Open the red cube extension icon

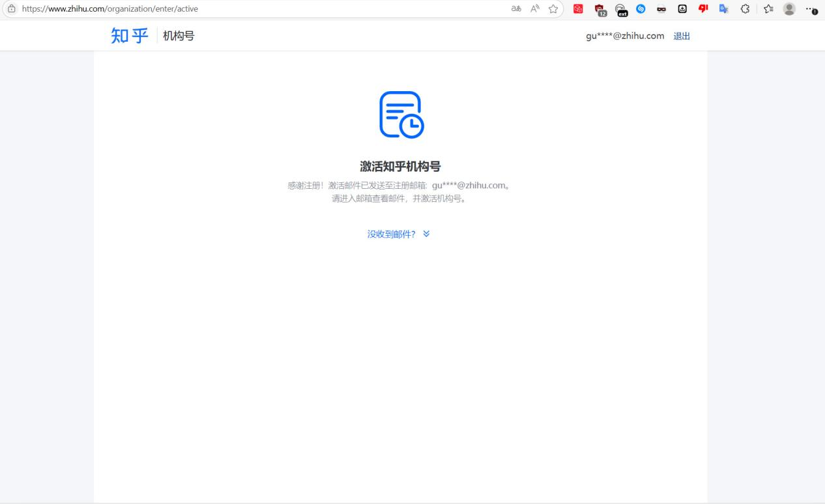pyautogui.click(x=577, y=9)
